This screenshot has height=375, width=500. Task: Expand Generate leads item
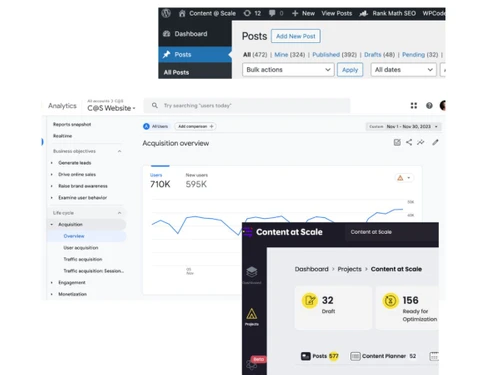pos(52,163)
